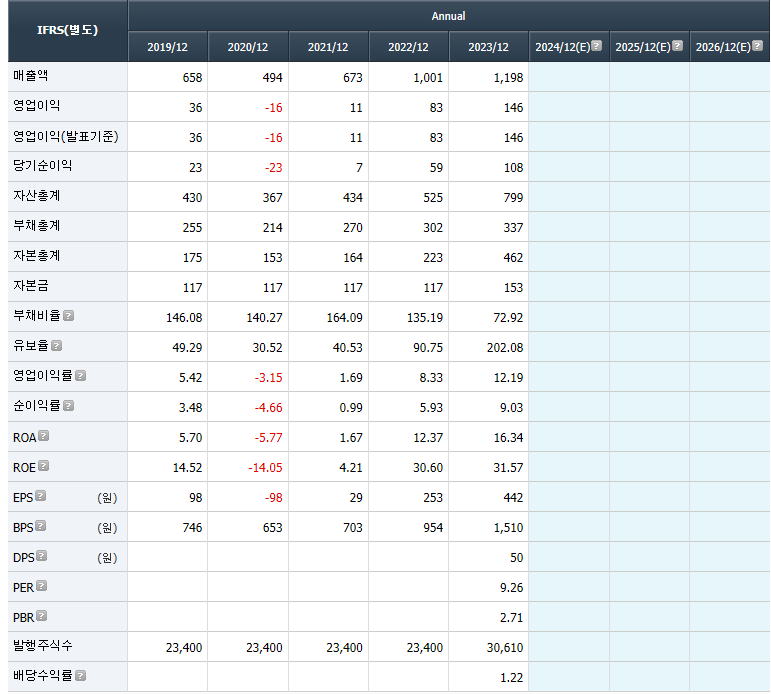
Task: Click the Annual header label
Action: coord(448,16)
